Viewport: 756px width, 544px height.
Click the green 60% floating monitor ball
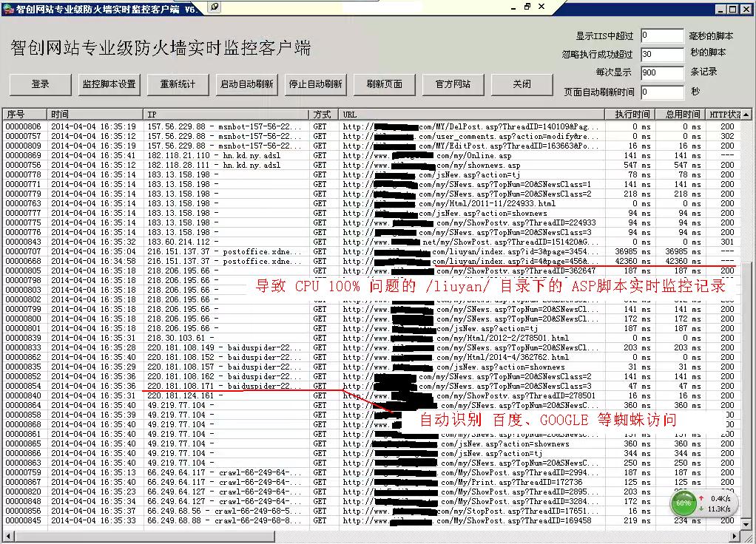[x=684, y=503]
